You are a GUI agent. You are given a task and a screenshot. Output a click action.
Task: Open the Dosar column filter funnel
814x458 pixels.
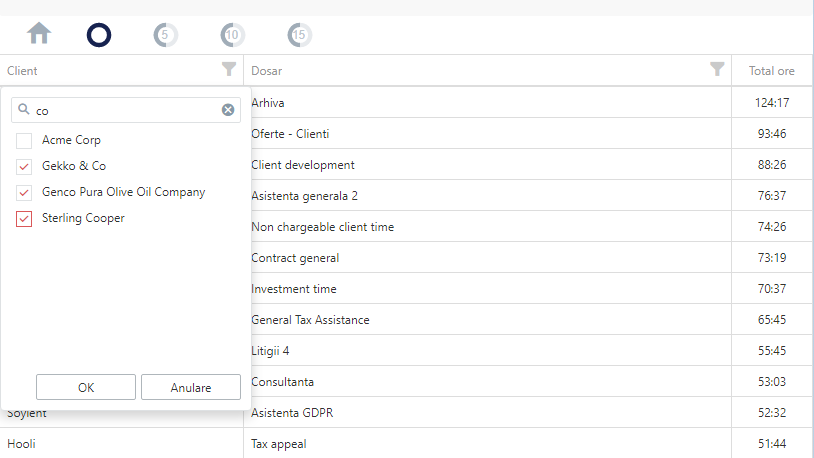click(717, 69)
